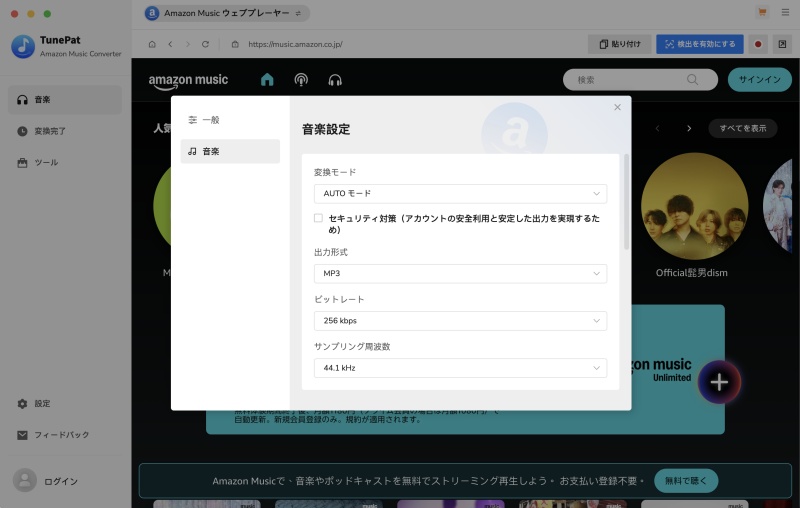The height and width of the screenshot is (508, 800).
Task: Open the ビットレート 256 kbps dropdown
Action: (460, 321)
